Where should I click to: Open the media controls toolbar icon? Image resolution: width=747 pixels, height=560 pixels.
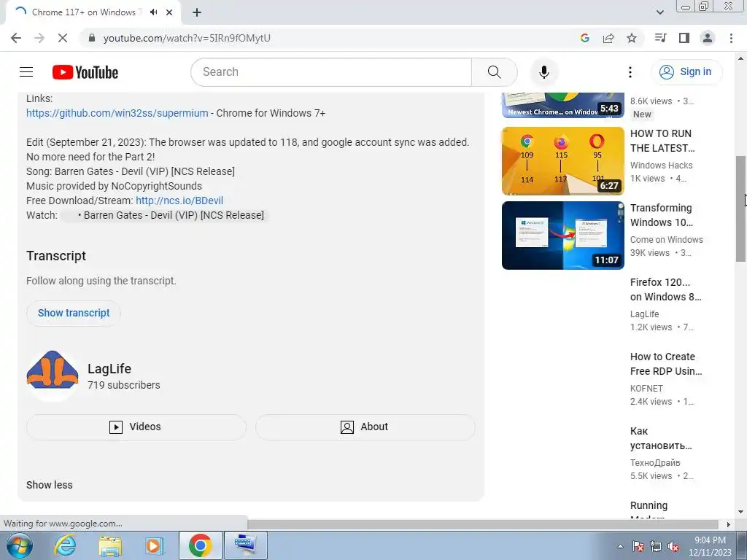point(660,38)
